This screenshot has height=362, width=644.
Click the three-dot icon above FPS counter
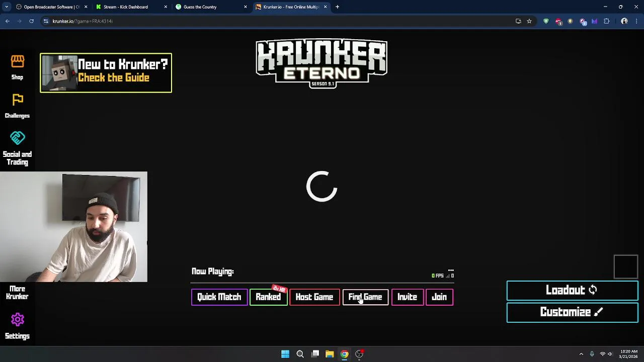pos(451,270)
